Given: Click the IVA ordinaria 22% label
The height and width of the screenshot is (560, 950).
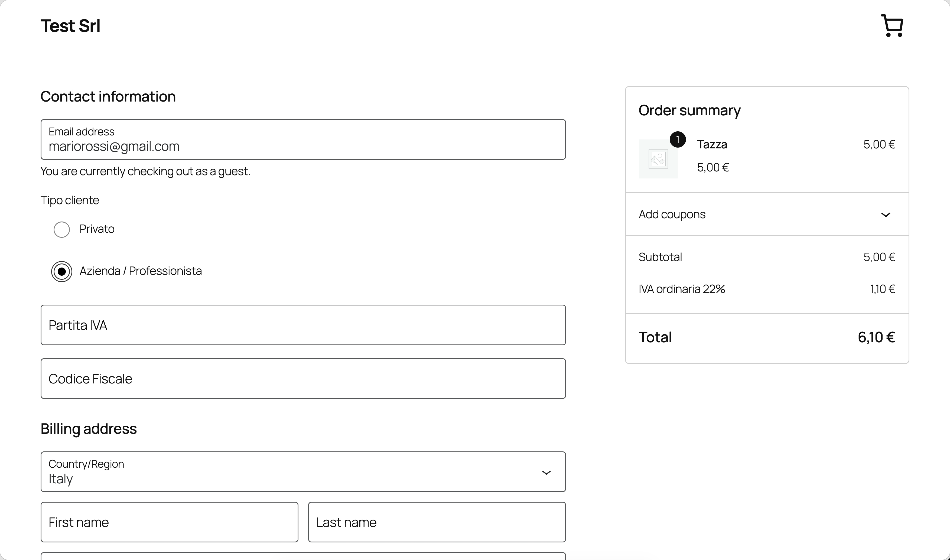Looking at the screenshot, I should (682, 289).
